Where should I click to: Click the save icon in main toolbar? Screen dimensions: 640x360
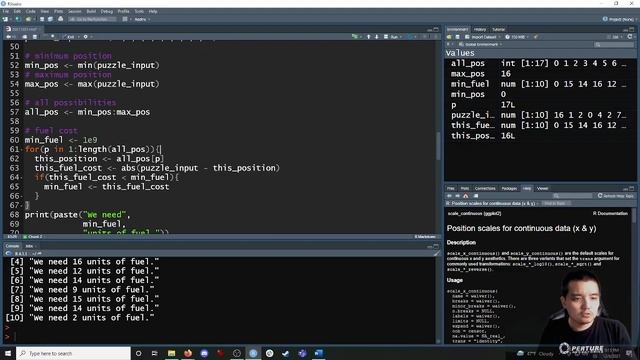(42, 19)
